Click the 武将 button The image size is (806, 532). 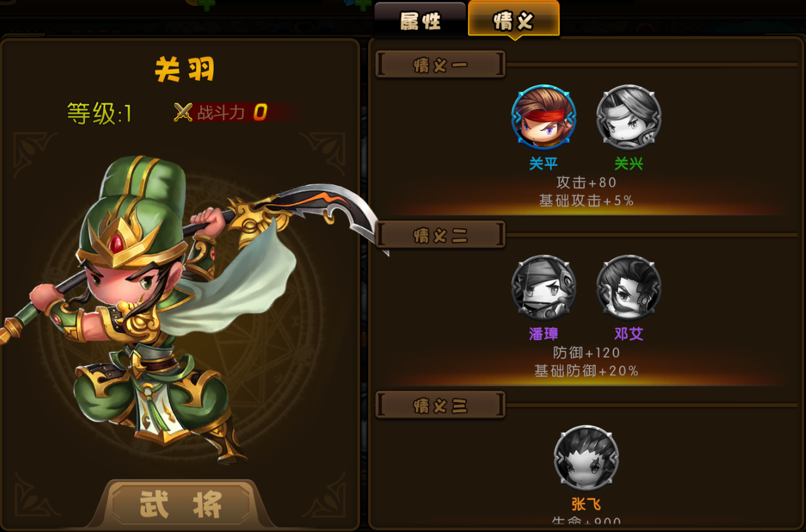point(182,504)
